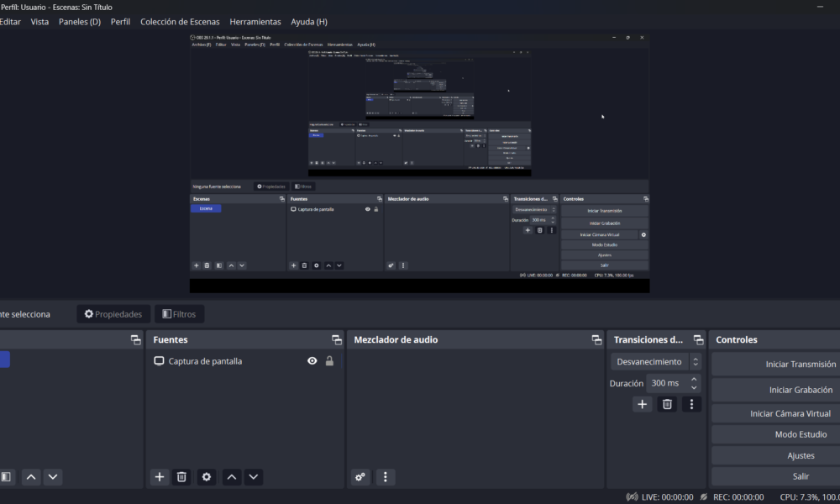This screenshot has width=840, height=504.
Task: Open the Desvanecimiento transition dropdown
Action: click(656, 361)
